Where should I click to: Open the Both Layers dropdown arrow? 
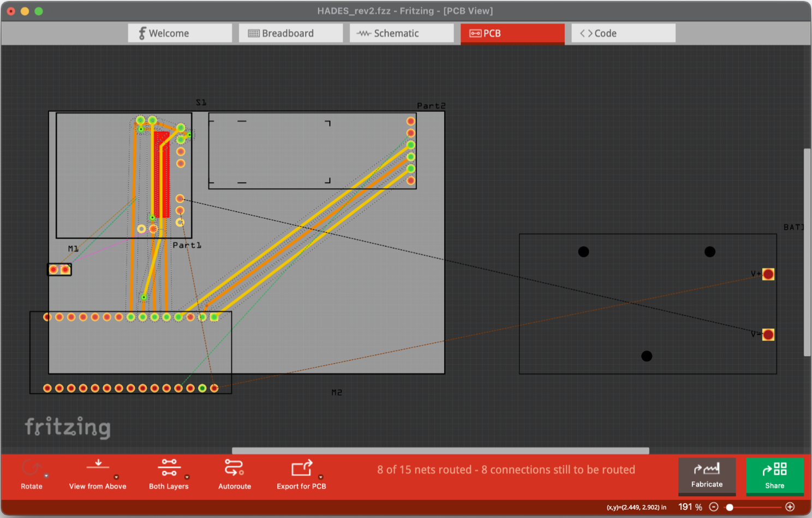tap(187, 477)
